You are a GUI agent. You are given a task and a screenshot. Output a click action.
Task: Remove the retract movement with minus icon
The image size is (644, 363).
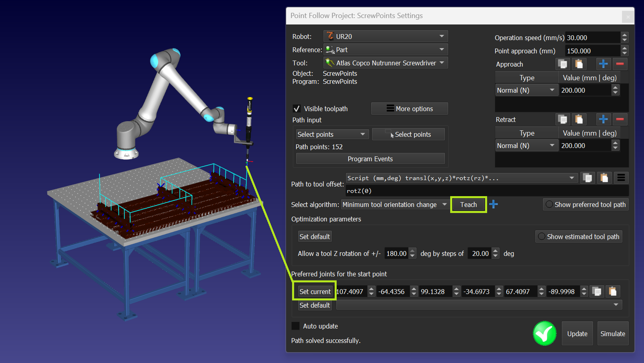click(620, 119)
